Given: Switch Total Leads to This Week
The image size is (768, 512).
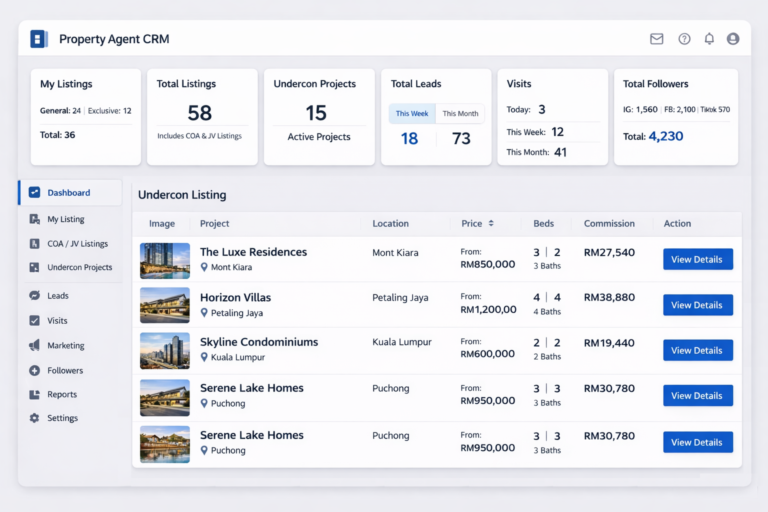Looking at the screenshot, I should coord(412,114).
